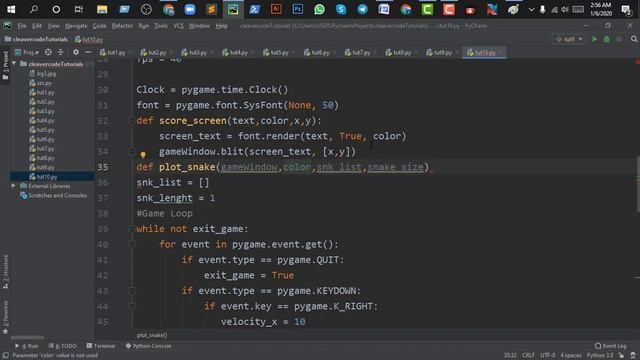Screen dimensions: 640x360
Task: Open the Windows Start menu
Action: point(11,9)
